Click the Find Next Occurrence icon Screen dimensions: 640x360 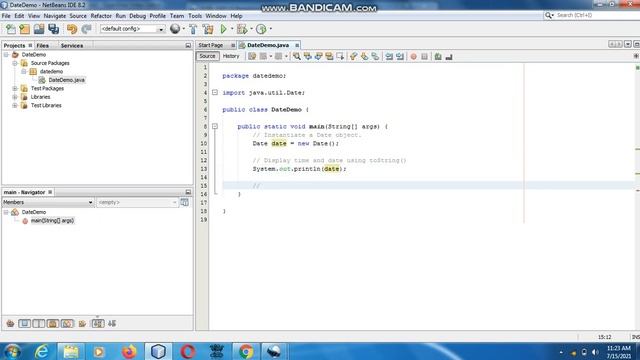pyautogui.click(x=318, y=56)
